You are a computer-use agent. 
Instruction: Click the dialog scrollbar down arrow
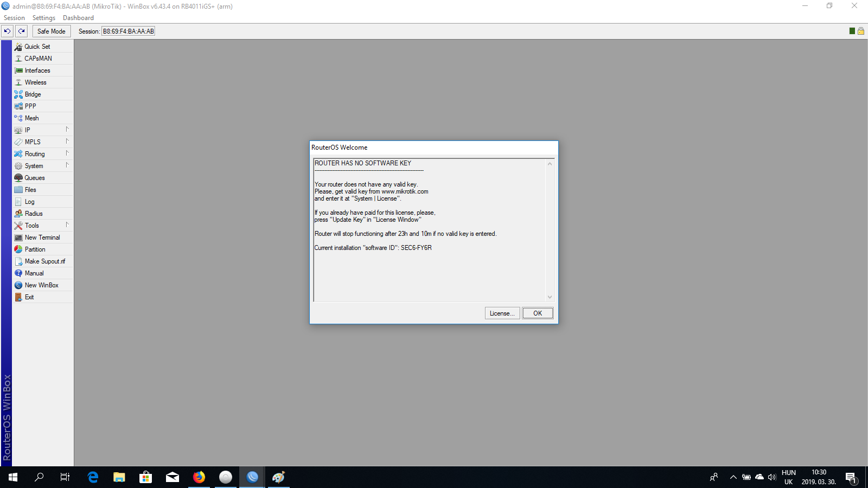coord(550,297)
